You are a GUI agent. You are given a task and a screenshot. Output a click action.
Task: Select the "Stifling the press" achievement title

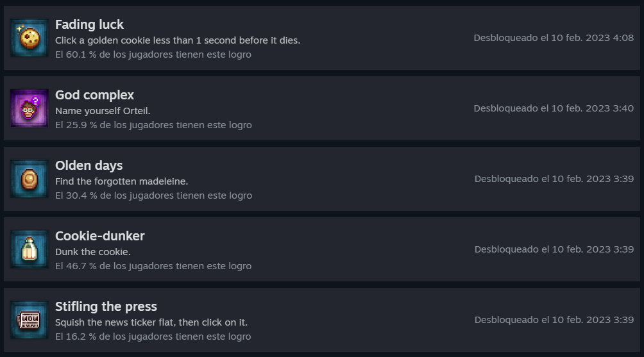[x=106, y=306]
